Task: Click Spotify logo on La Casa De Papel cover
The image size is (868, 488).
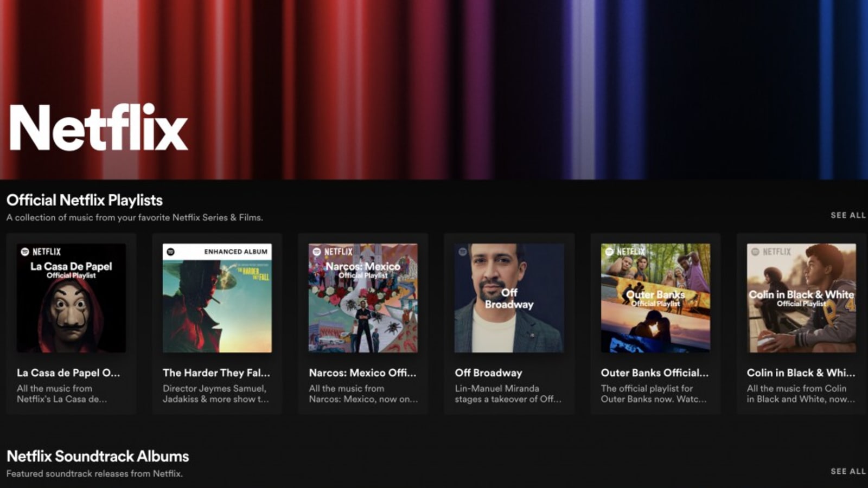Action: coord(25,252)
